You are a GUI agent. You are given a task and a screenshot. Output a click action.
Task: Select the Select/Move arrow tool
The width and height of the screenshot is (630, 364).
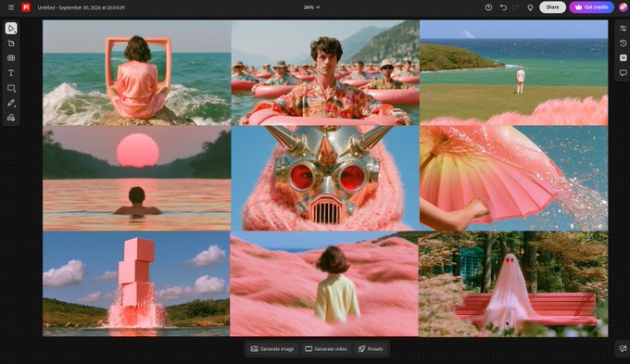point(11,28)
